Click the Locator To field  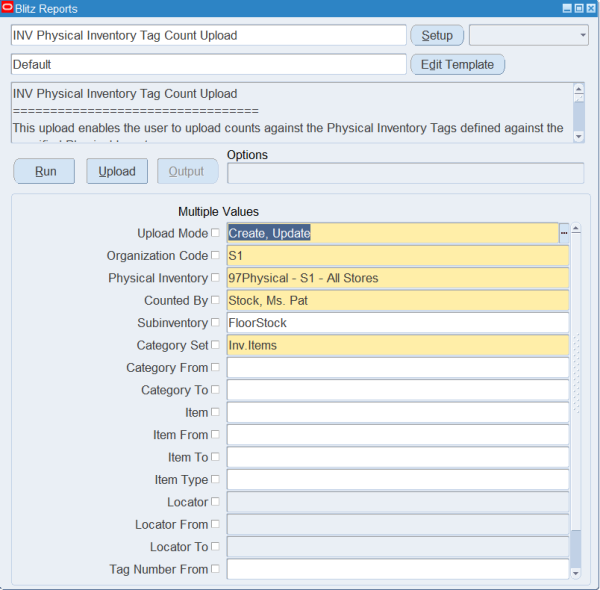coord(398,546)
